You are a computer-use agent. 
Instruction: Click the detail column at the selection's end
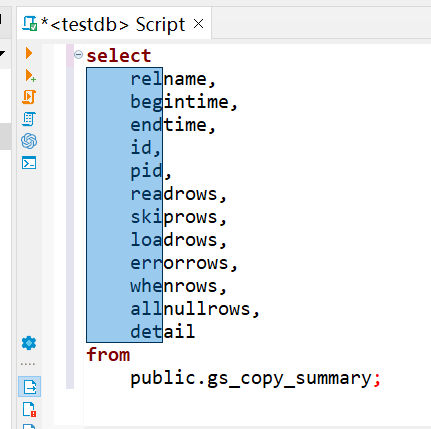[162, 332]
